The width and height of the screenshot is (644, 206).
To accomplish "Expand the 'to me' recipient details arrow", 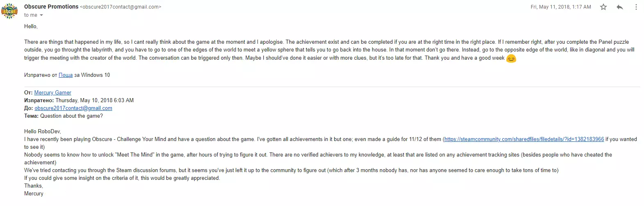I will [x=41, y=16].
